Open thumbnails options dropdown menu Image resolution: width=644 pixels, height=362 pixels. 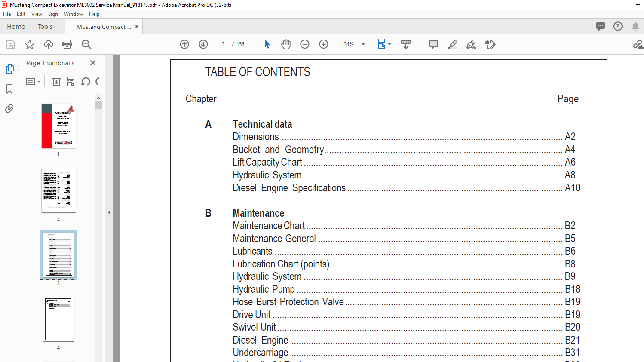(x=34, y=81)
